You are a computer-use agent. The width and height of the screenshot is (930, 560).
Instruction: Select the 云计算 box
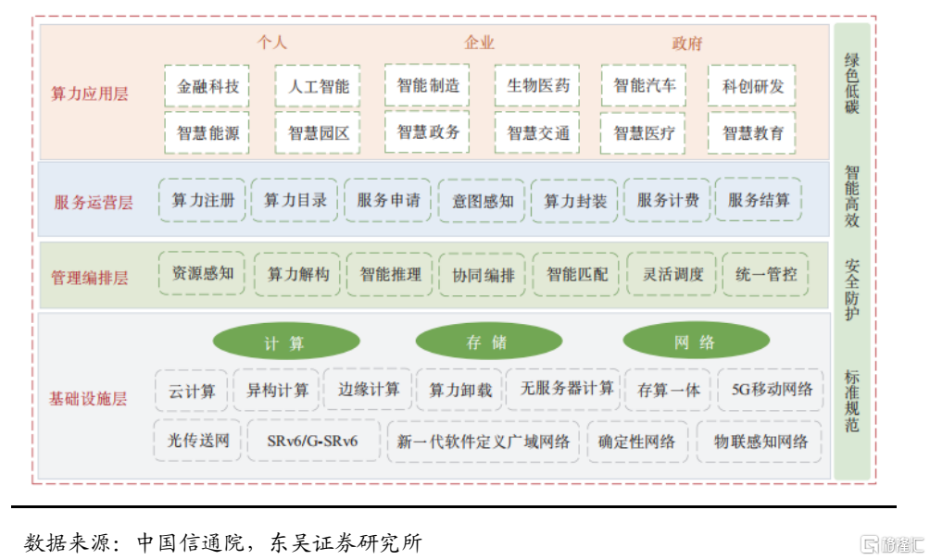pyautogui.click(x=192, y=391)
